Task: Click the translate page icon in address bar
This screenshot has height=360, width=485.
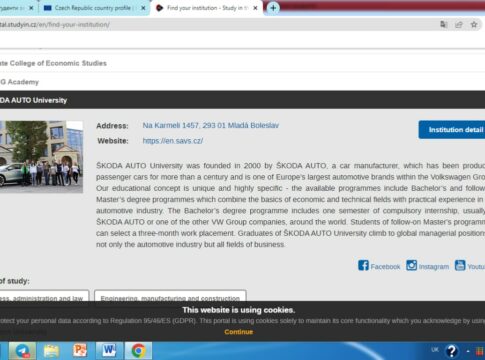Action: 444,25
